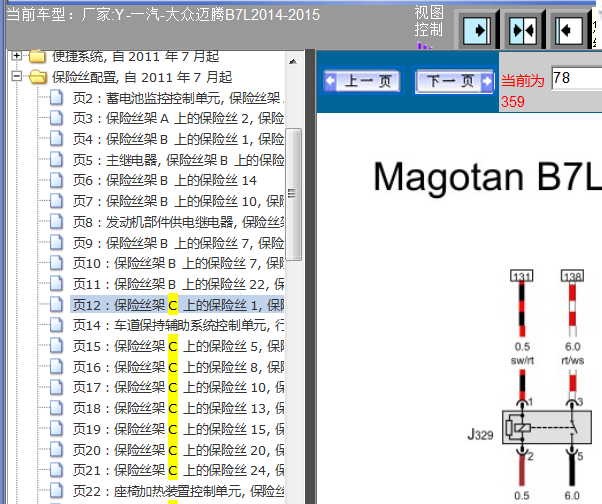The height and width of the screenshot is (504, 602).
Task: Click the document icon beside 页2
Action: point(56,97)
